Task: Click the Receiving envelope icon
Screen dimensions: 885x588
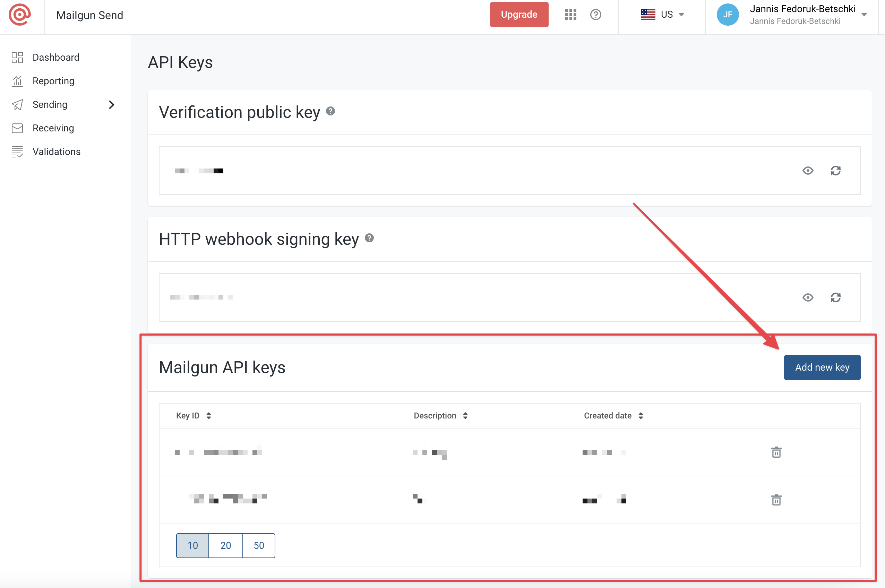Action: point(17,128)
